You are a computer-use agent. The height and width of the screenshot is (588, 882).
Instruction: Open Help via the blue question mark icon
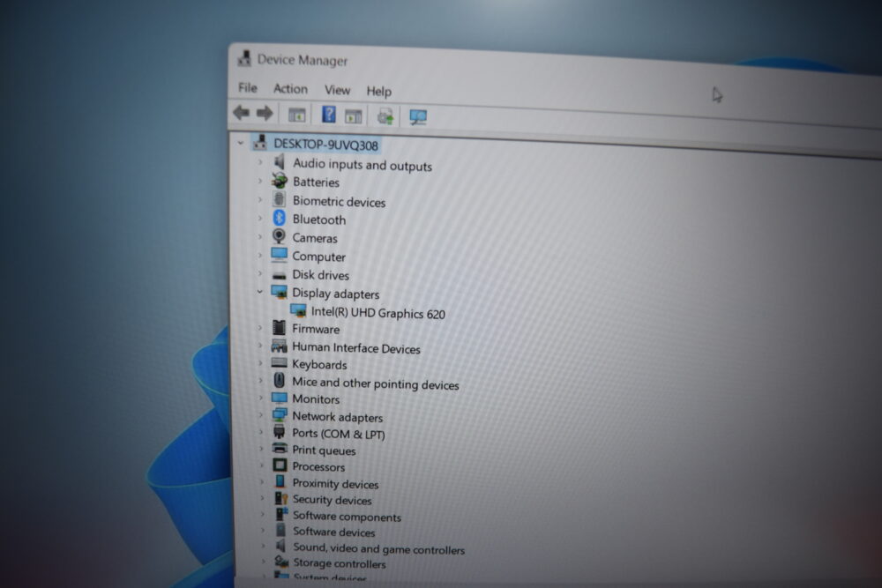click(x=329, y=115)
